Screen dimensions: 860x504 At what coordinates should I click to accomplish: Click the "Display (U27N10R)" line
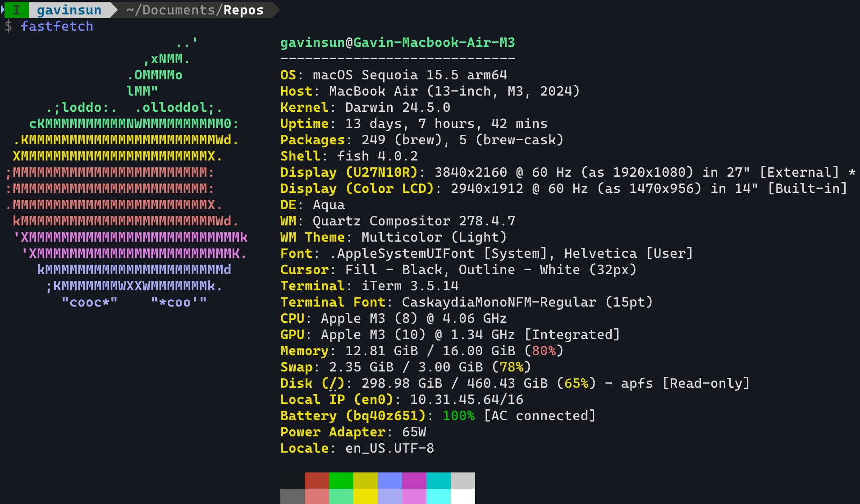[568, 172]
